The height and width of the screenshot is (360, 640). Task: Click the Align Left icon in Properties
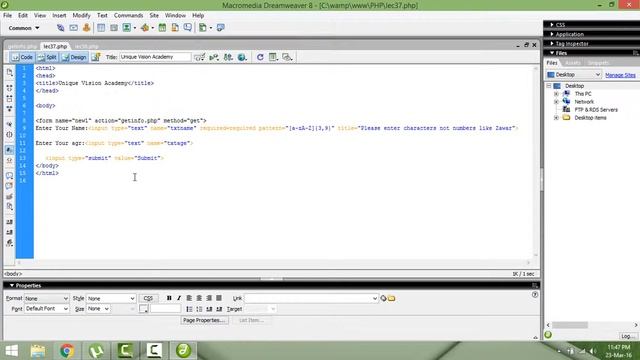coord(189,298)
